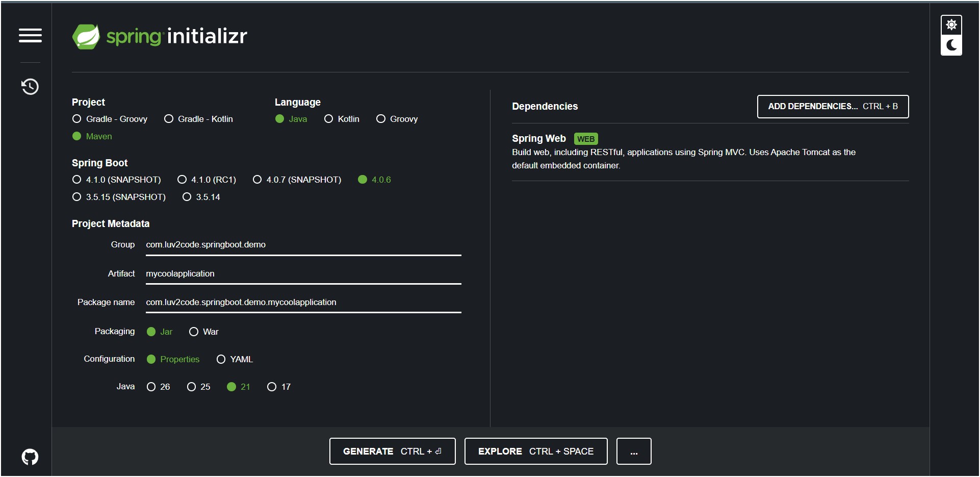Image resolution: width=980 pixels, height=477 pixels.
Task: Click the Project Metadata heading
Action: click(x=111, y=223)
